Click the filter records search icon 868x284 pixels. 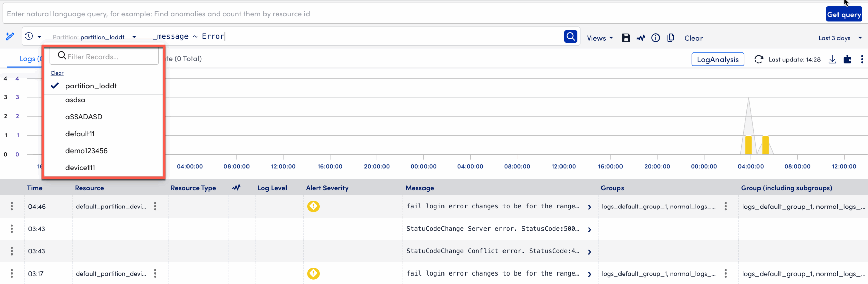[62, 55]
